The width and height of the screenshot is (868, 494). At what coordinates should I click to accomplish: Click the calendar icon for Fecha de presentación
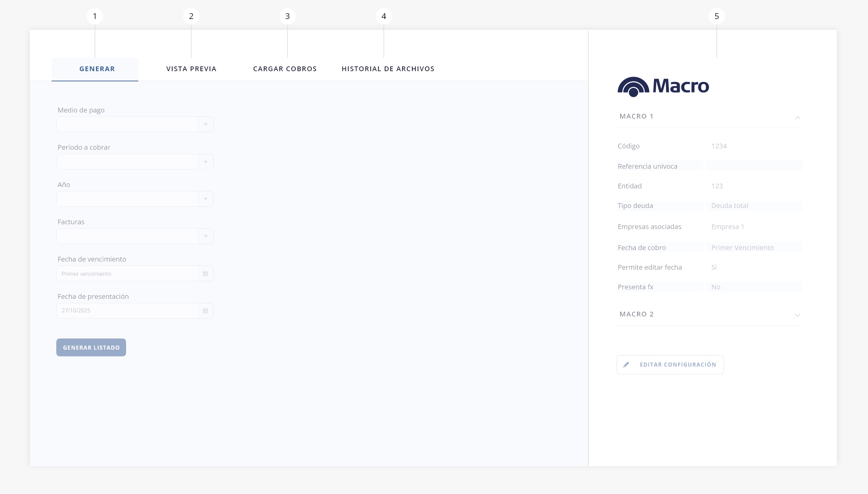pyautogui.click(x=205, y=311)
